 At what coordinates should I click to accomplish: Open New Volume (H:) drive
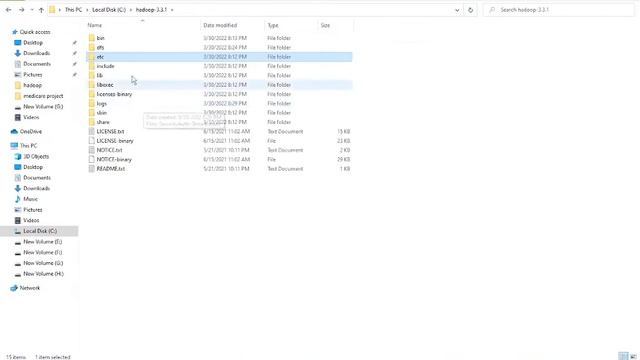point(43,274)
